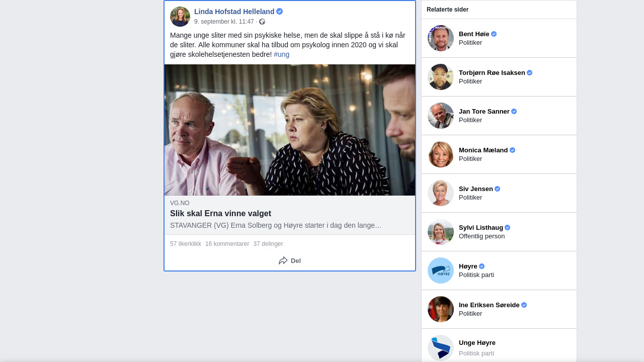View the 37 delinger

tap(268, 244)
